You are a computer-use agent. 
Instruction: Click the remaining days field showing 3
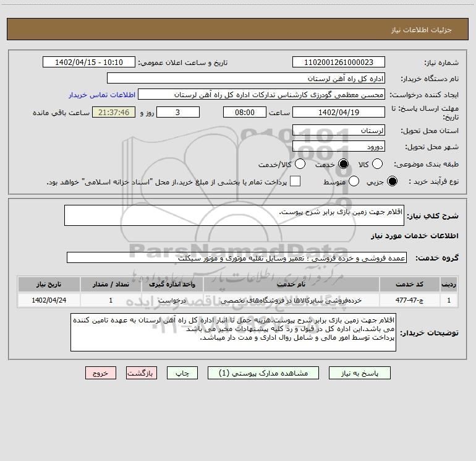coord(178,112)
